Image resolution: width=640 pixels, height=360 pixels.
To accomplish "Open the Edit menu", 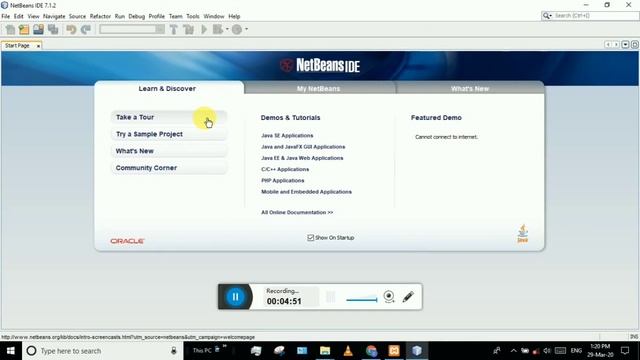I will click(x=19, y=16).
